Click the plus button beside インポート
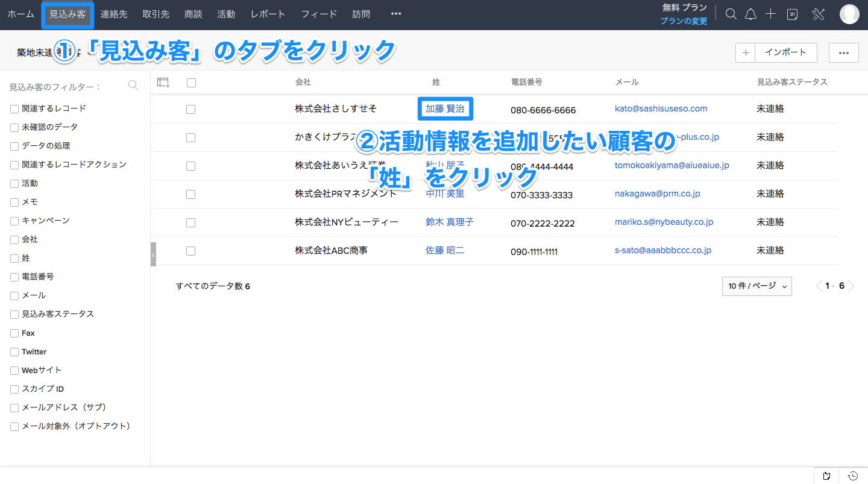Screen dimensions: 868x484 pyautogui.click(x=746, y=52)
